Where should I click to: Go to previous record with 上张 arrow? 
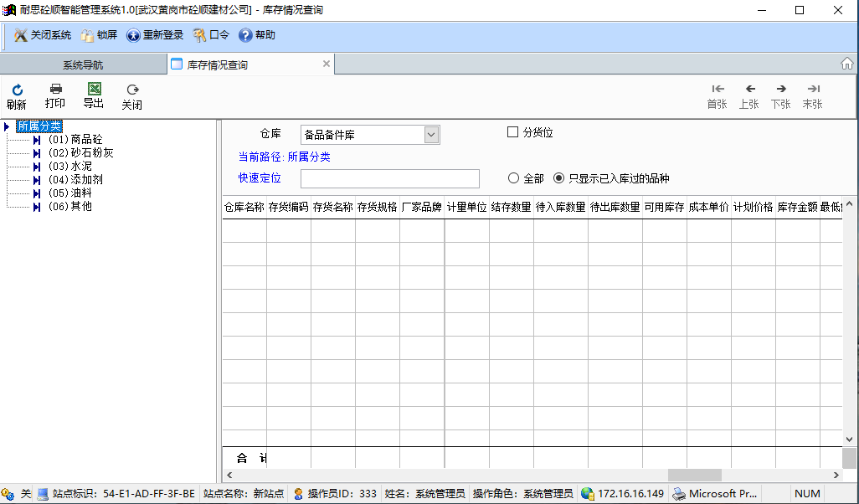(x=749, y=90)
